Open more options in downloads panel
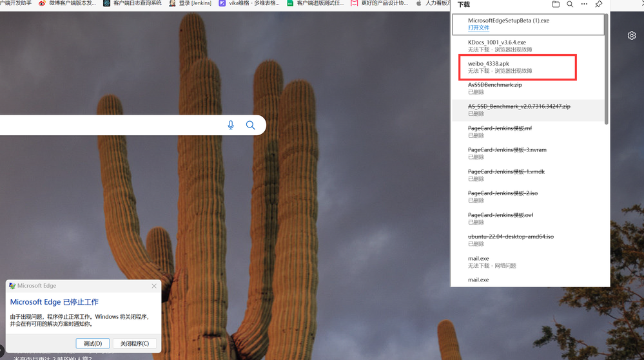 [584, 4]
